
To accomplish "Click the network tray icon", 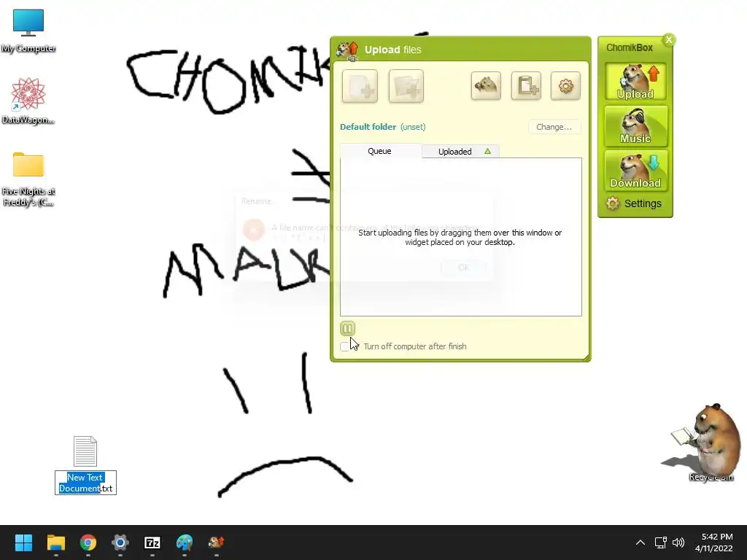I will (660, 542).
